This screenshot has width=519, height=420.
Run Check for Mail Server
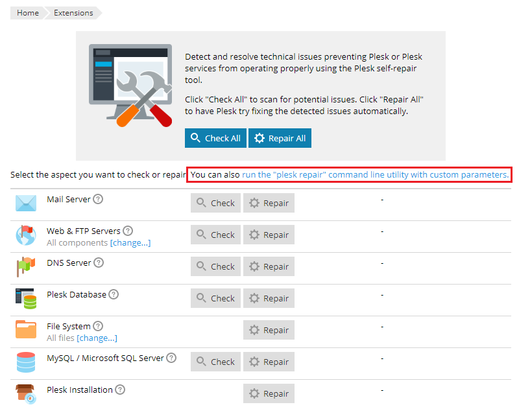(x=215, y=202)
